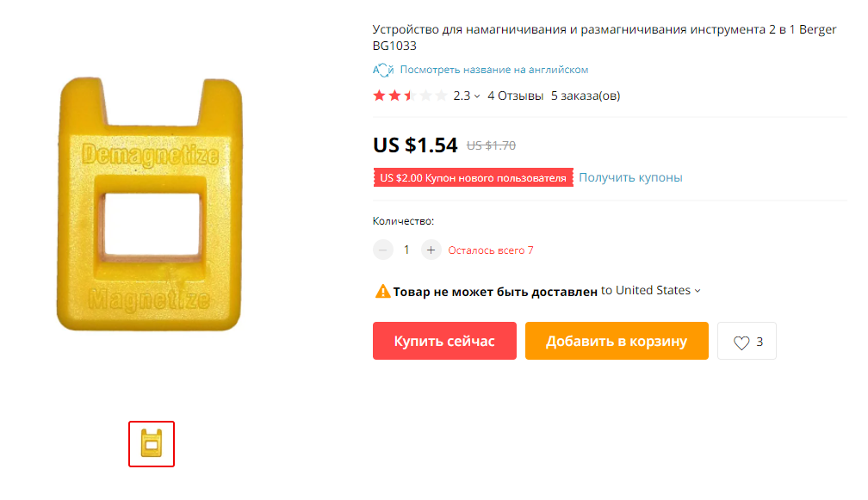
Task: Click the heart wishlist icon
Action: (741, 343)
